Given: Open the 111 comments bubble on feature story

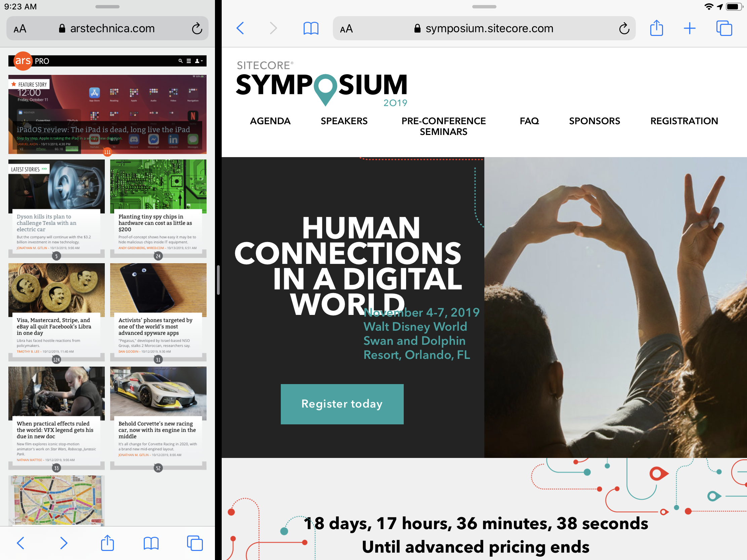Looking at the screenshot, I should click(107, 152).
